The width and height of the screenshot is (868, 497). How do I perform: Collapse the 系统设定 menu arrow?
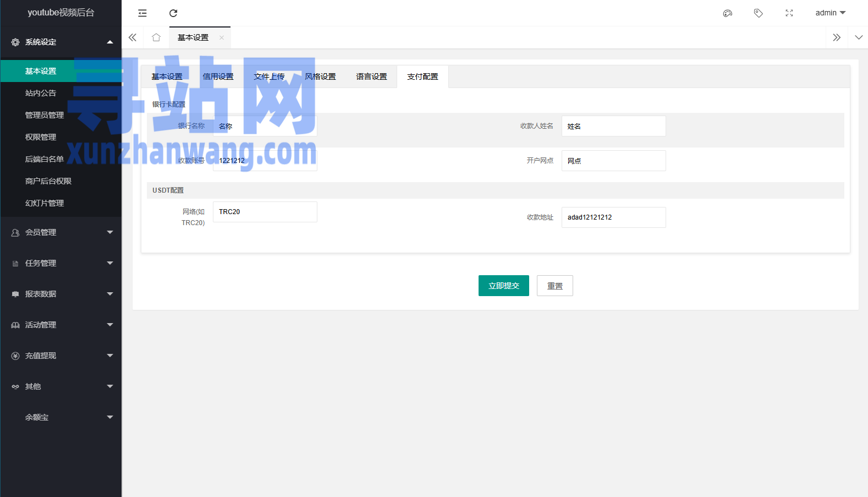click(110, 42)
